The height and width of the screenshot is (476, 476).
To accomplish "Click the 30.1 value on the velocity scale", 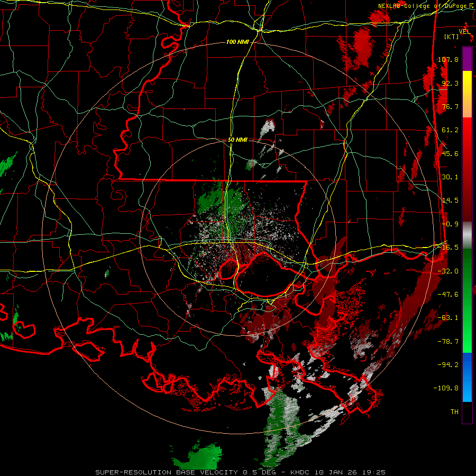I will [x=450, y=177].
